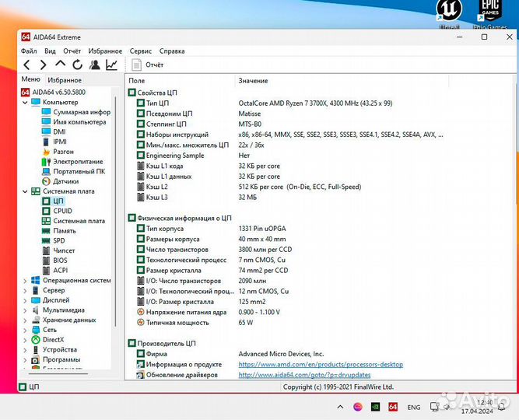519x420 pixels.
Task: Expand the Операционная система tree node
Action: [x=25, y=281]
